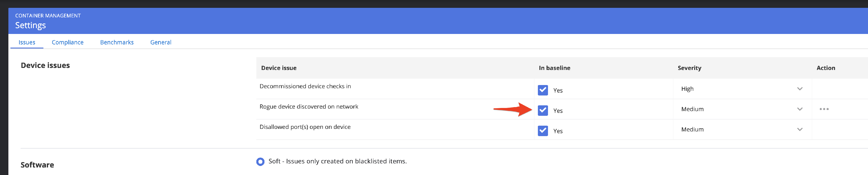Click the Disallowed port(s) open on device text
Viewport: 868px width, 175px height.
[305, 127]
